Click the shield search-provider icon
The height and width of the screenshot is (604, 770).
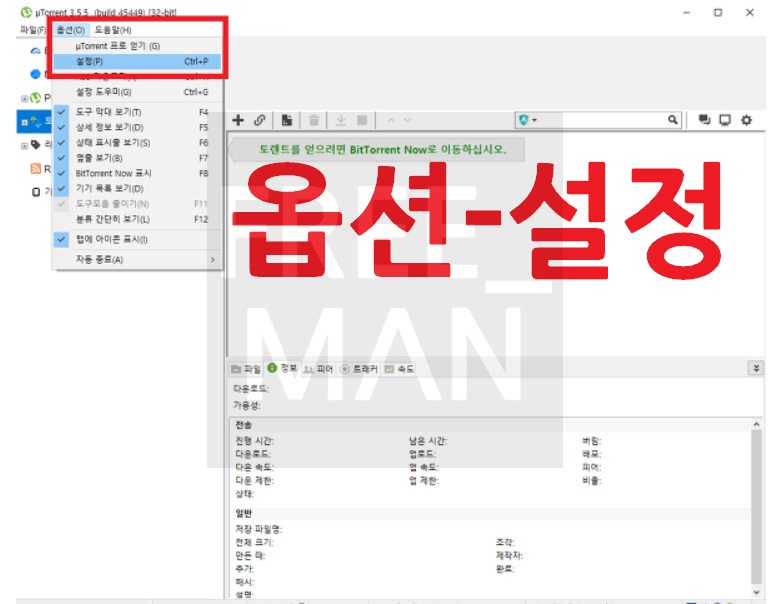(523, 120)
